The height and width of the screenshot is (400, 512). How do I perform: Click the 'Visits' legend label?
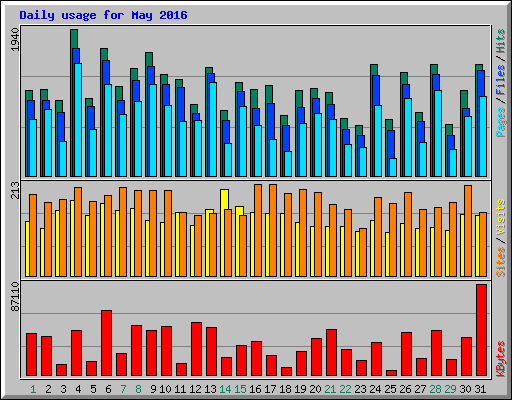501,218
